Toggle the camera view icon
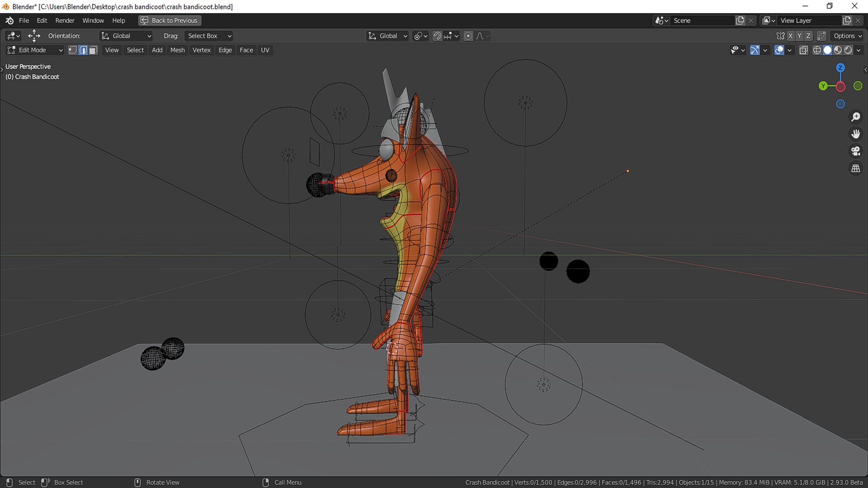Viewport: 868px width, 488px height. [856, 151]
